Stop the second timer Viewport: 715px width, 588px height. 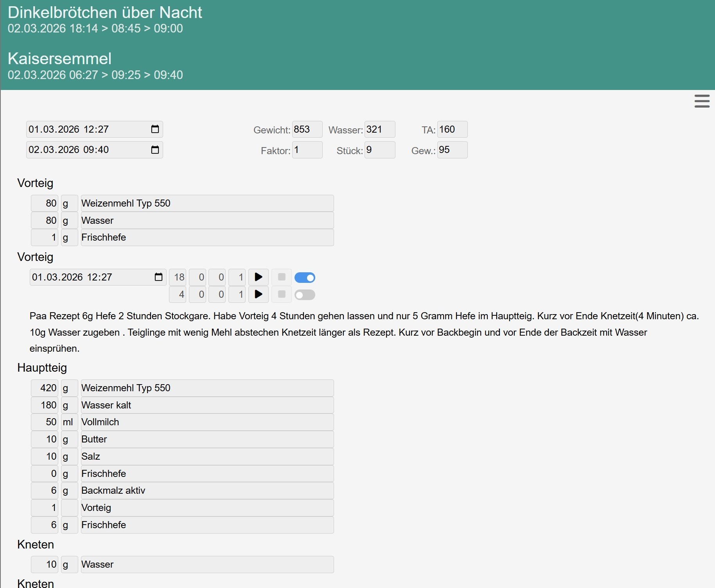pos(281,295)
